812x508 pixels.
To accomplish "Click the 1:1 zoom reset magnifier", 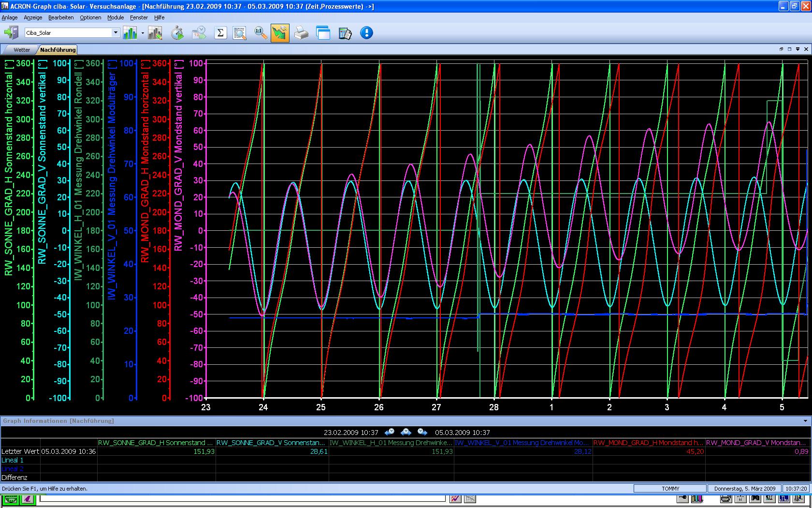I will (x=261, y=33).
